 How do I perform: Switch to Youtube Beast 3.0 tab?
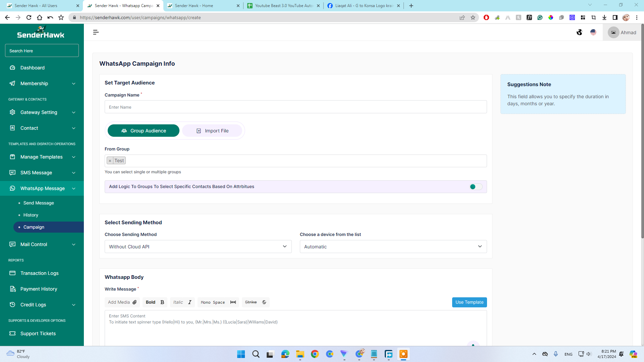(283, 6)
